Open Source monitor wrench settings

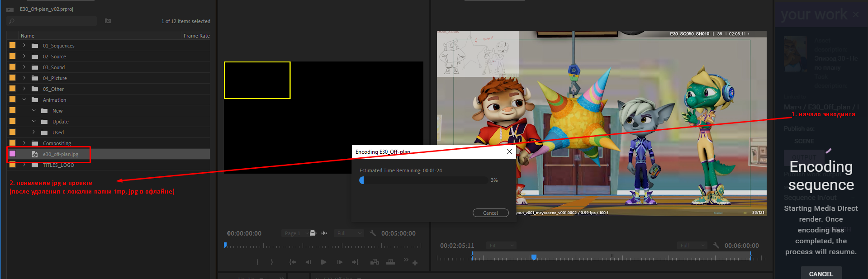tap(373, 233)
